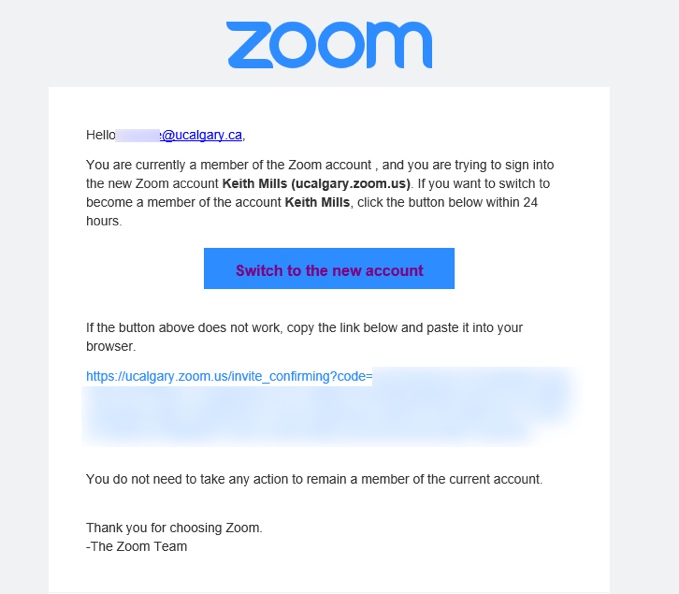Click the Switch to the new account button
Viewport: 679px width, 594px height.
[x=329, y=268]
